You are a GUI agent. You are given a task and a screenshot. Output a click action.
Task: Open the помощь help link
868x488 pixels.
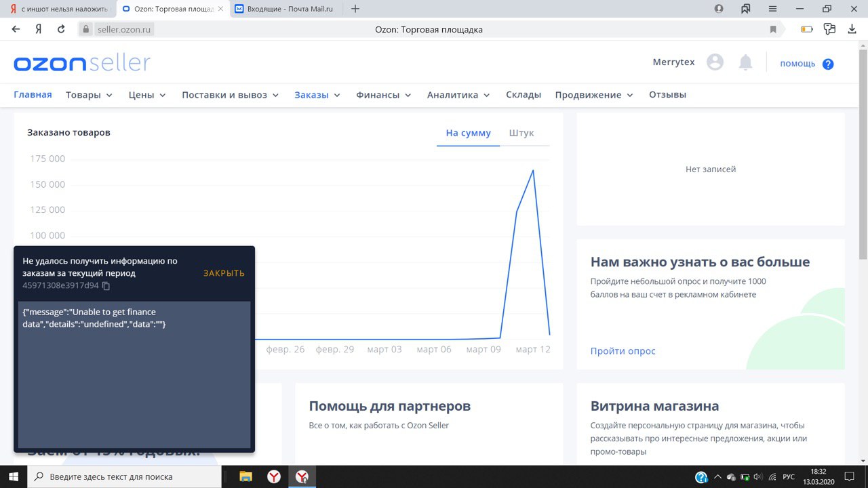[x=797, y=64]
